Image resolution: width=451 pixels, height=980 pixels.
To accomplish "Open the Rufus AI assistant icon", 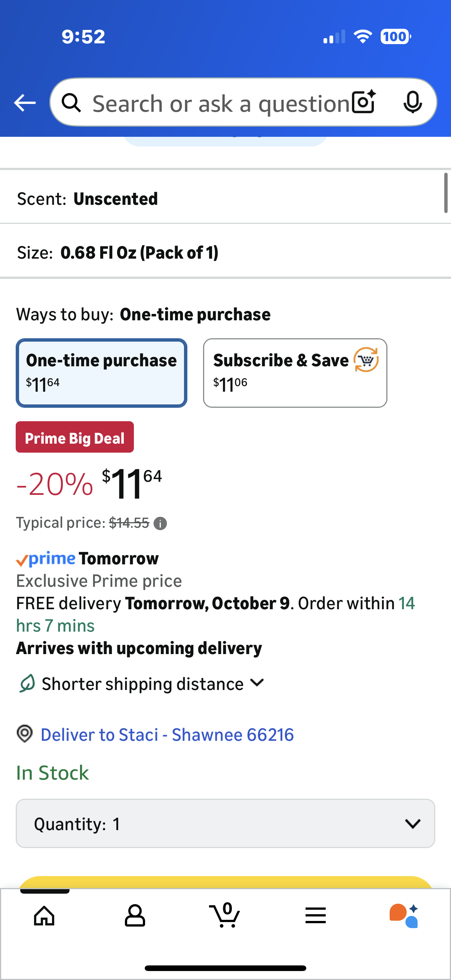I will point(404,915).
